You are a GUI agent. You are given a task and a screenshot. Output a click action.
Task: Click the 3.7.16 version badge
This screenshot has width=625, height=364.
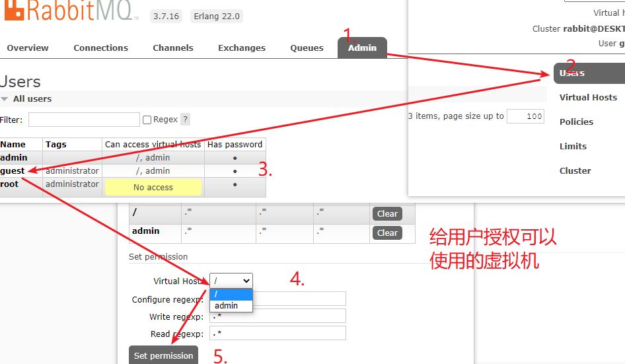pyautogui.click(x=166, y=17)
